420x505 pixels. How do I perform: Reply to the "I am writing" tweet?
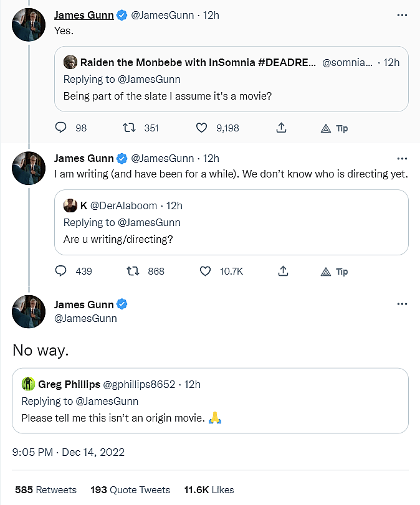(61, 271)
